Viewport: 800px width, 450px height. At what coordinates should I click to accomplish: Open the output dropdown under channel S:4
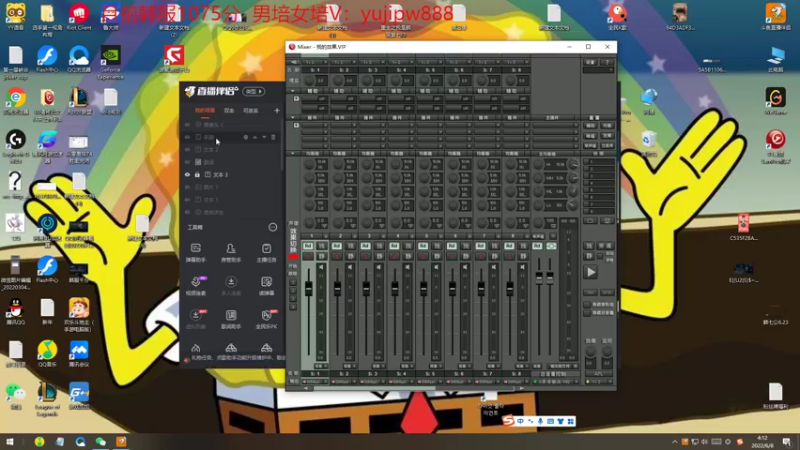click(402, 382)
